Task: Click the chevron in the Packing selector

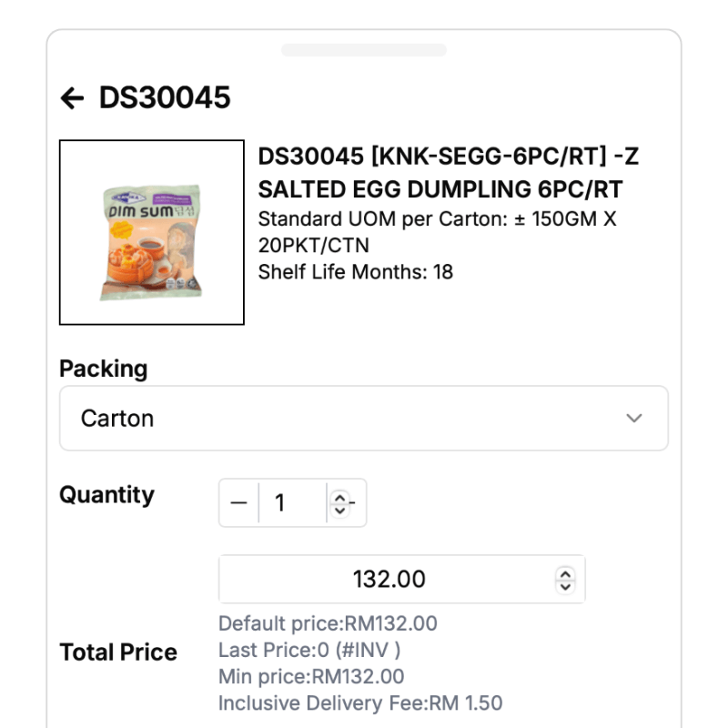Action: click(x=633, y=418)
